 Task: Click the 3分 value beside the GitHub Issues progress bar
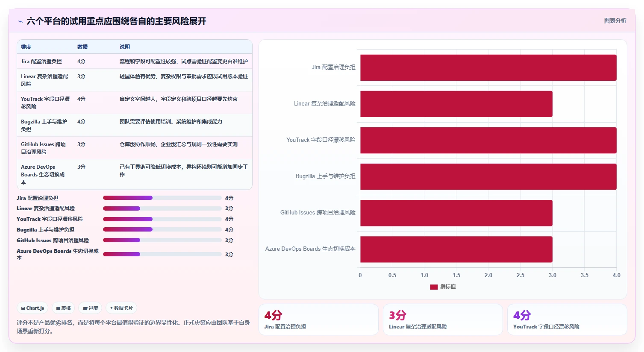229,241
